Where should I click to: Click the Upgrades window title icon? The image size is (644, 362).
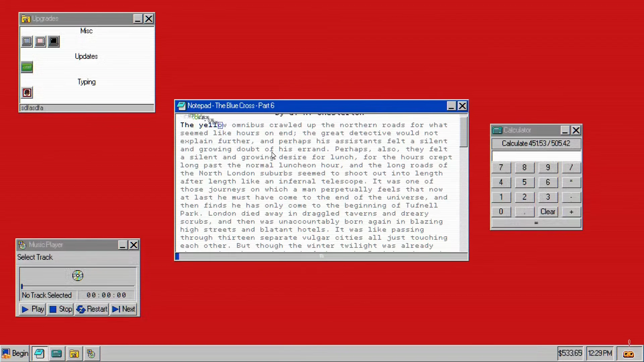click(x=26, y=19)
